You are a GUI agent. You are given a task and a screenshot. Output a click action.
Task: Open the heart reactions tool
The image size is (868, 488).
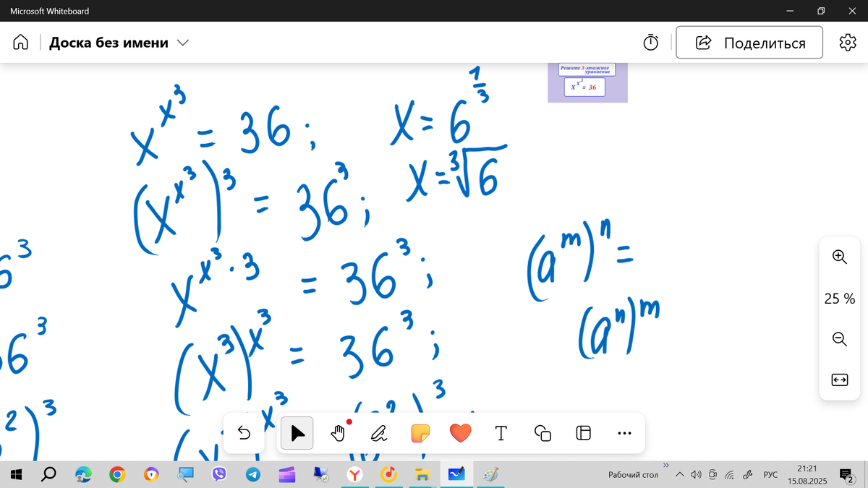pyautogui.click(x=460, y=433)
